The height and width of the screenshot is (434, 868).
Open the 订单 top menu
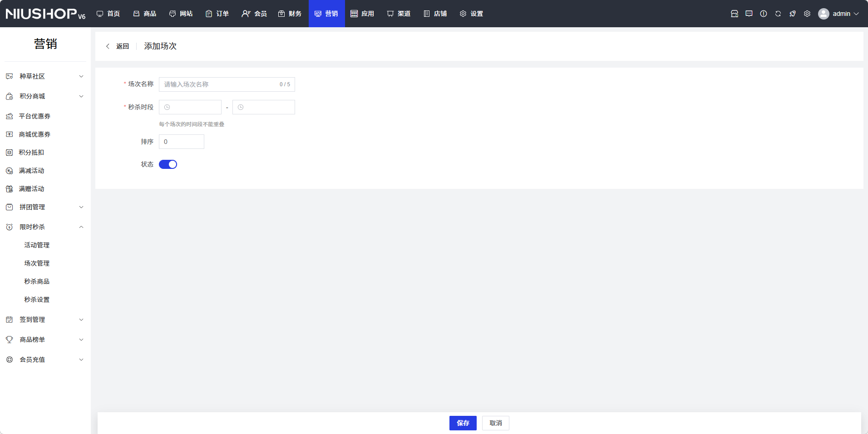click(217, 14)
